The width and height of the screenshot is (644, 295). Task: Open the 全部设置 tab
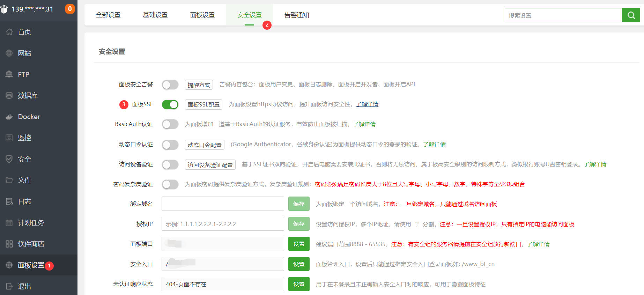108,15
